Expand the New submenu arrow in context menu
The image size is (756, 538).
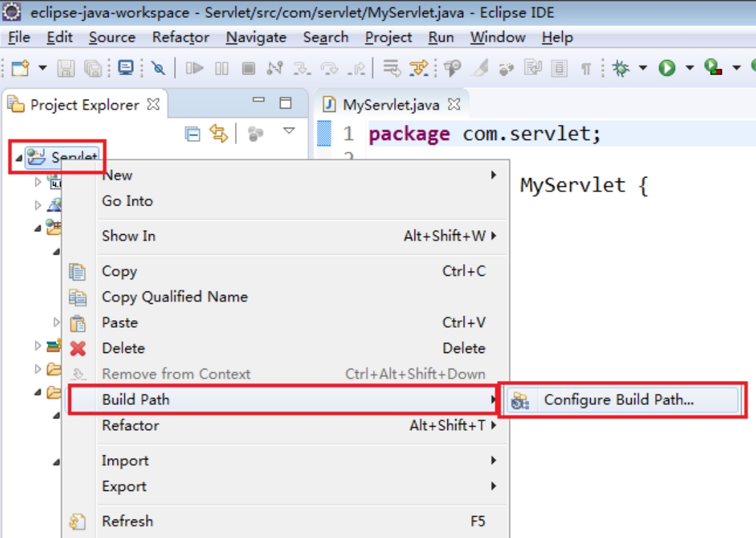[493, 175]
